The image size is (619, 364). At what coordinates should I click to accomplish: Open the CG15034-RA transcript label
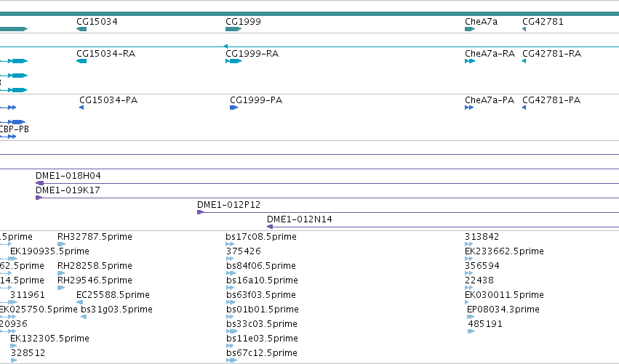tap(105, 54)
